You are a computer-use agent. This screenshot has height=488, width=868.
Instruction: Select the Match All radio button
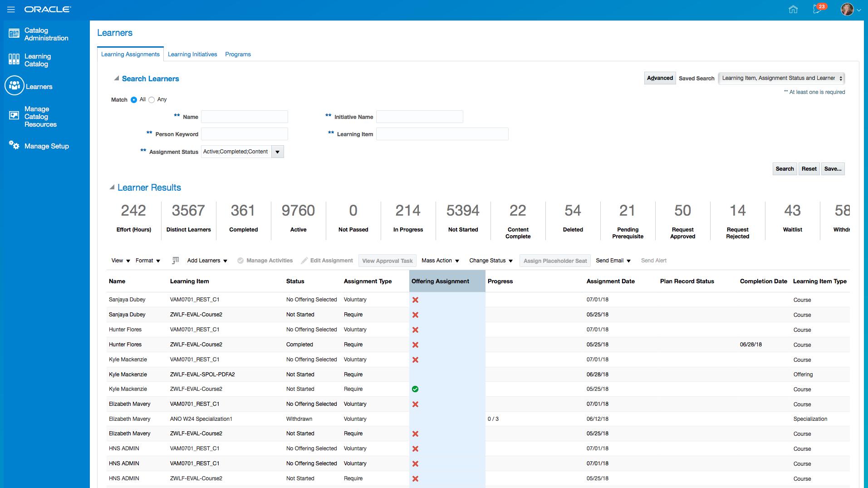point(134,100)
